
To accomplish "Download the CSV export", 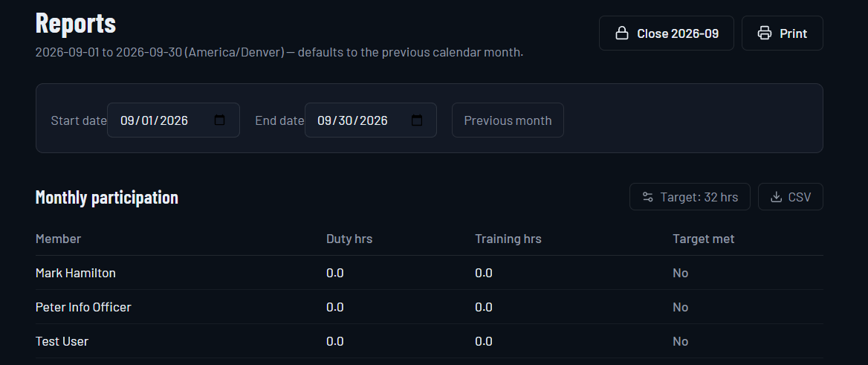I will point(791,196).
